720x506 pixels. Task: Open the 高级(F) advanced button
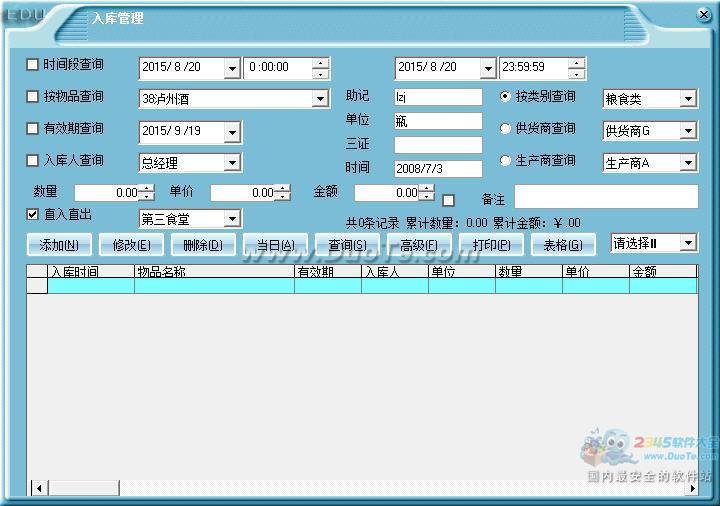coord(419,245)
